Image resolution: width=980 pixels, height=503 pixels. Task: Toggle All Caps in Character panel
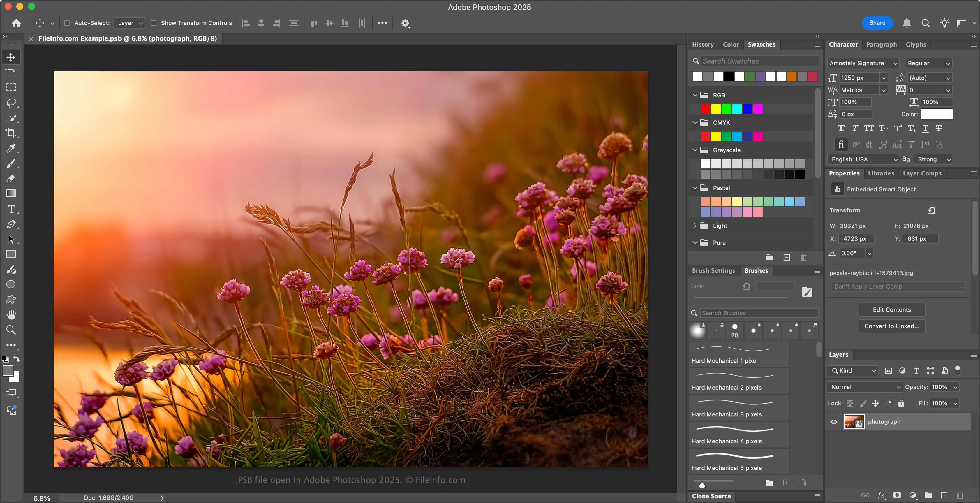869,128
